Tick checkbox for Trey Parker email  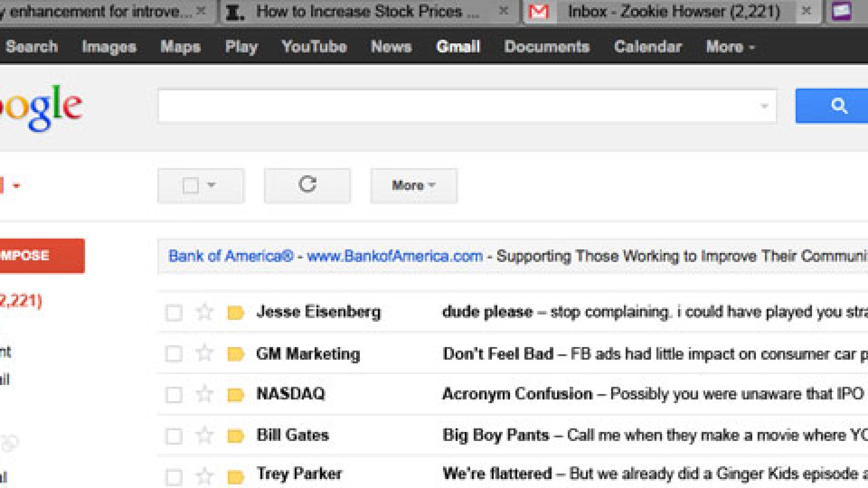pyautogui.click(x=174, y=477)
